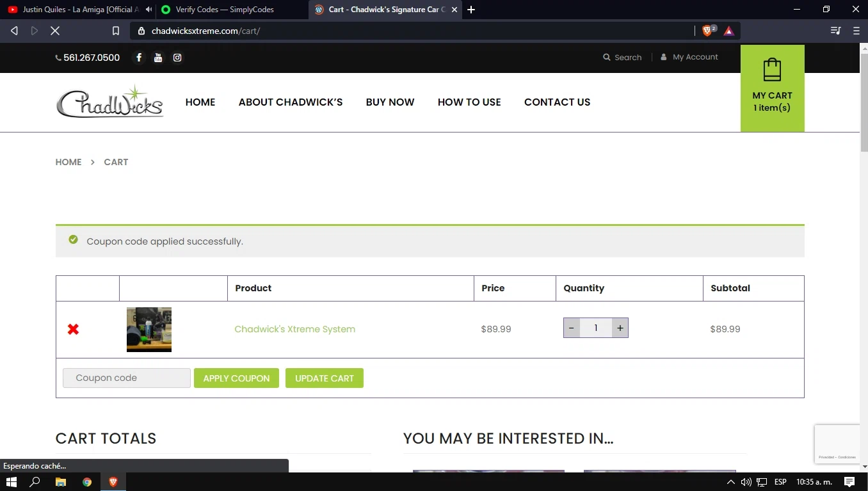Open the YouTube social icon
Image resolution: width=868 pixels, height=491 pixels.
[158, 58]
